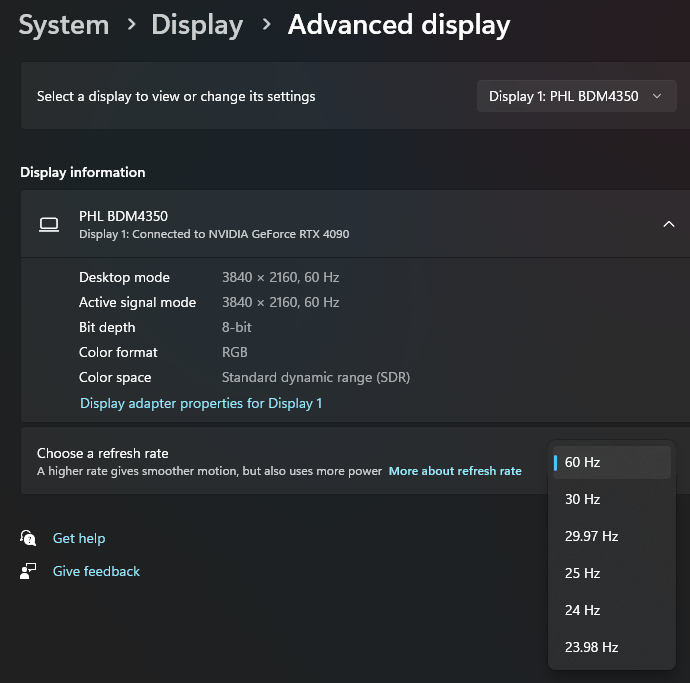Click the chevron between System and Display
The image size is (690, 683).
[131, 24]
